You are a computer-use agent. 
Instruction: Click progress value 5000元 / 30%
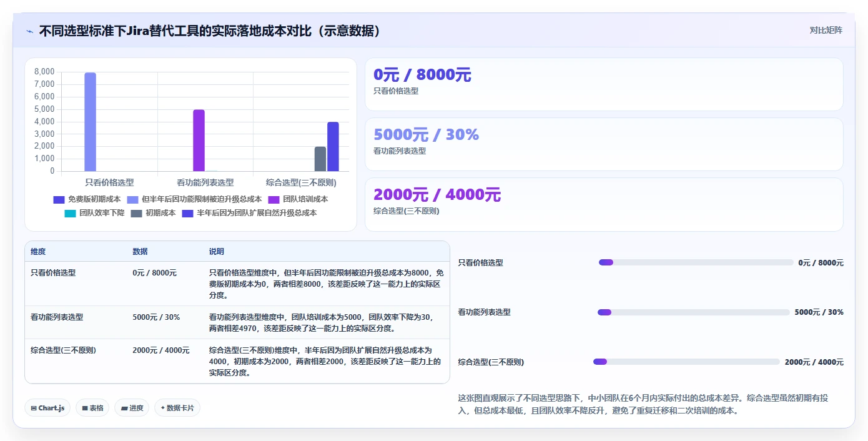coord(819,312)
